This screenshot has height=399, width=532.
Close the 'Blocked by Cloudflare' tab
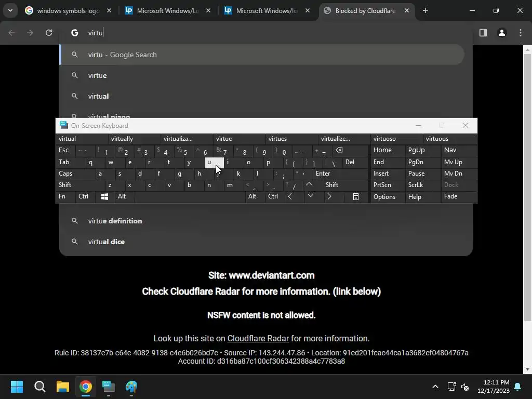pos(407,11)
